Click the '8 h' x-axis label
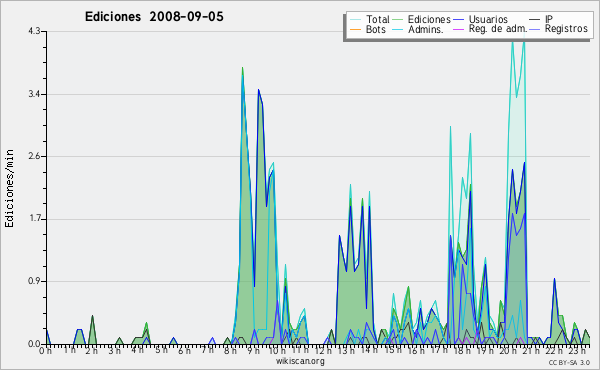This screenshot has width=600, height=370. (x=230, y=350)
